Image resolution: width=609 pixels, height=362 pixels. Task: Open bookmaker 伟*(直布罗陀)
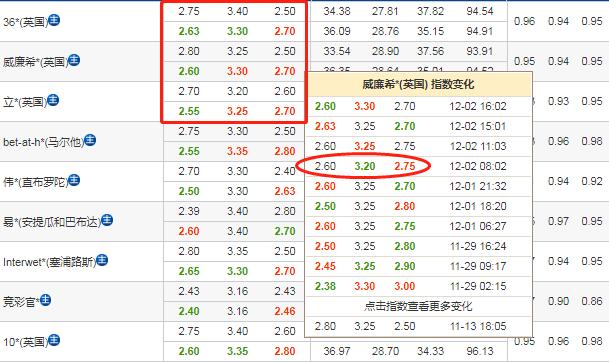click(x=35, y=182)
